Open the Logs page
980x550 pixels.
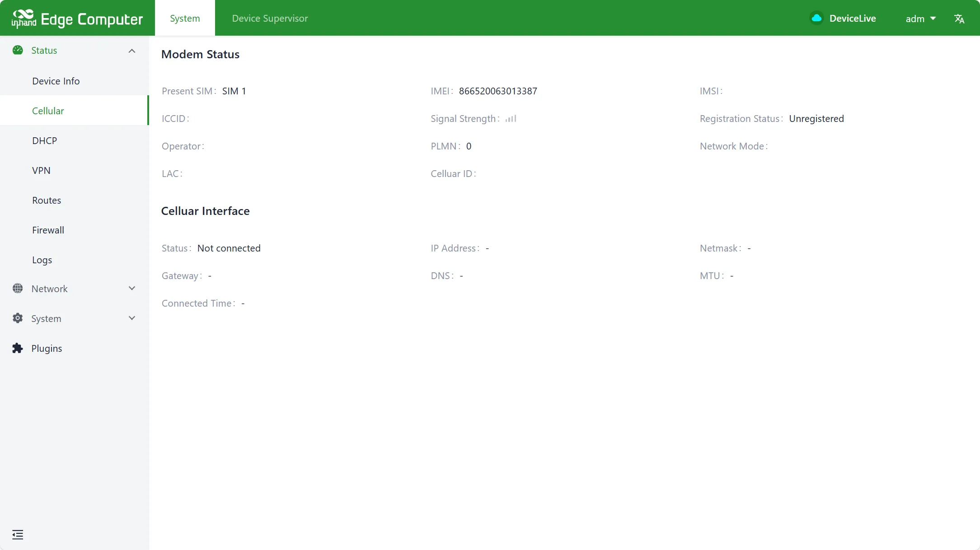coord(74,260)
